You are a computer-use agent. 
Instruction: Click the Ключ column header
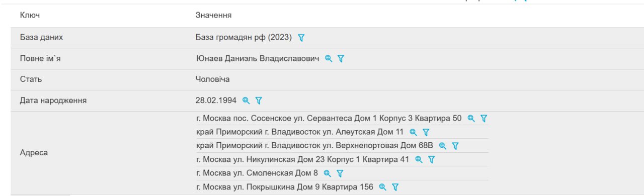30,16
